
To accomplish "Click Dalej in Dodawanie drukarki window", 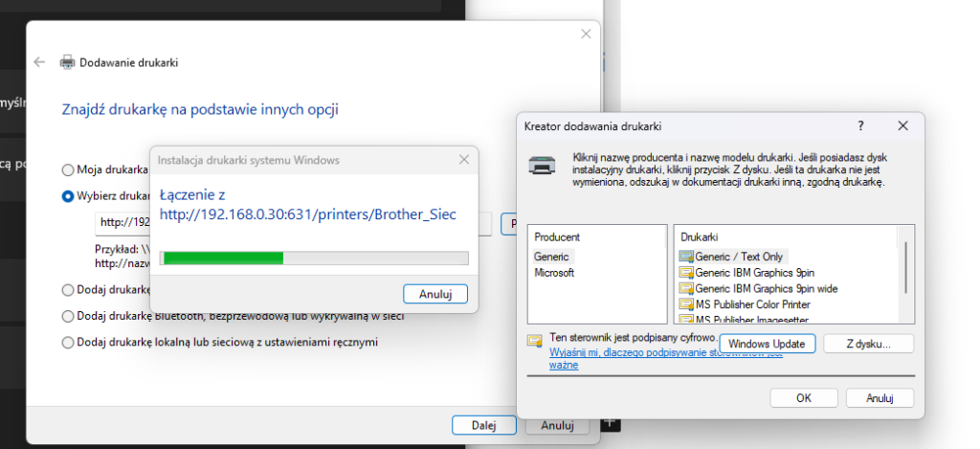I will tap(483, 426).
